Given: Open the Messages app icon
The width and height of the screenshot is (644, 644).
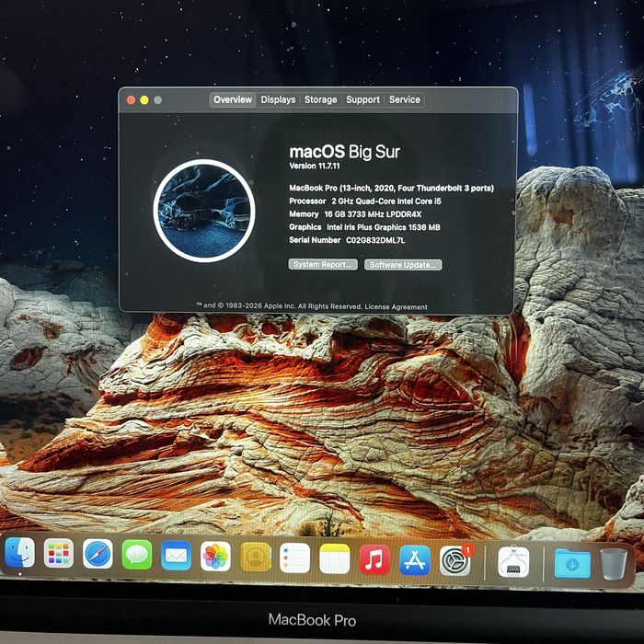Looking at the screenshot, I should click(x=137, y=555).
